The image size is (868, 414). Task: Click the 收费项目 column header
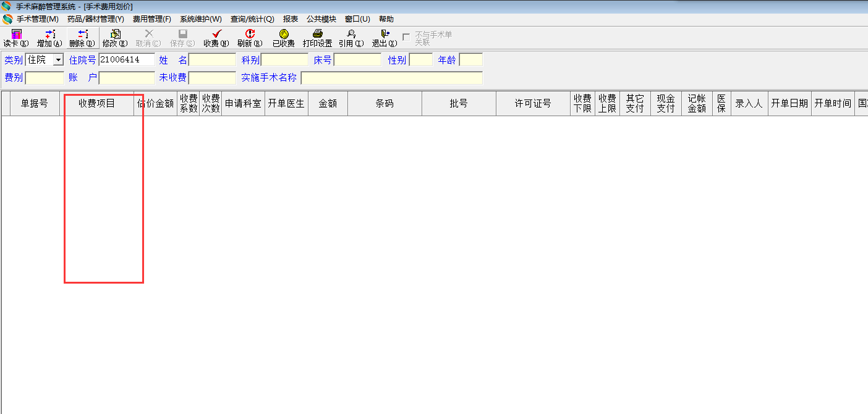tap(97, 103)
